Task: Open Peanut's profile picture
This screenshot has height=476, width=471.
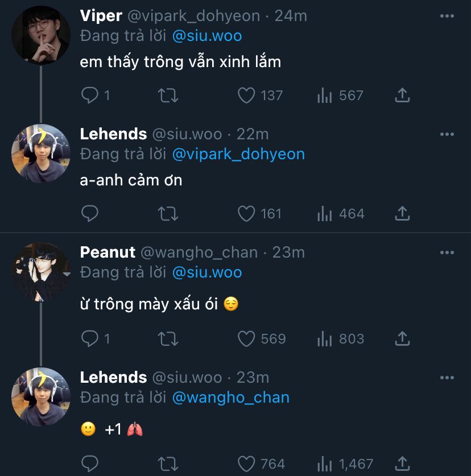Action: 40,272
